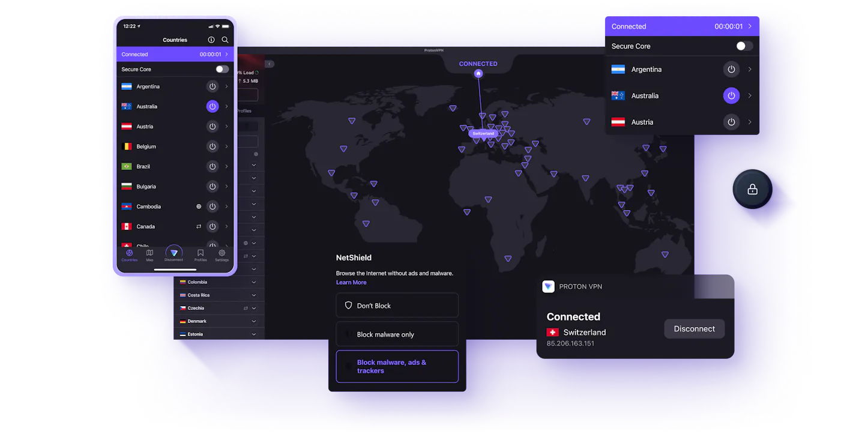Screen dimensions: 868x434
Task: Expand the Denmark server list
Action: tap(254, 321)
